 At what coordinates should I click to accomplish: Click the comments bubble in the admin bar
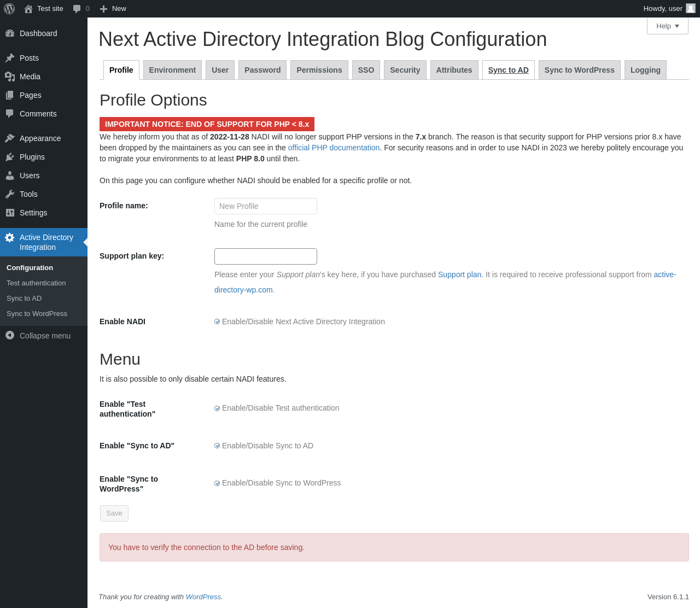[77, 9]
